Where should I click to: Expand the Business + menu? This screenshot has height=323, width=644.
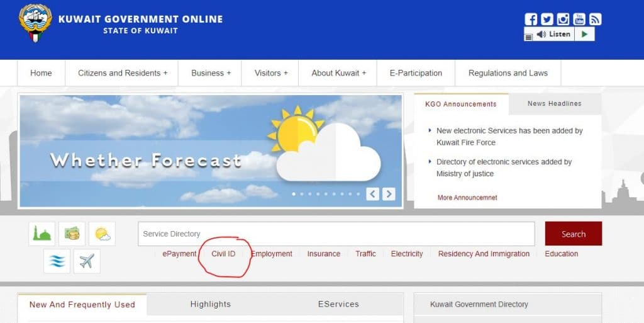(x=211, y=73)
